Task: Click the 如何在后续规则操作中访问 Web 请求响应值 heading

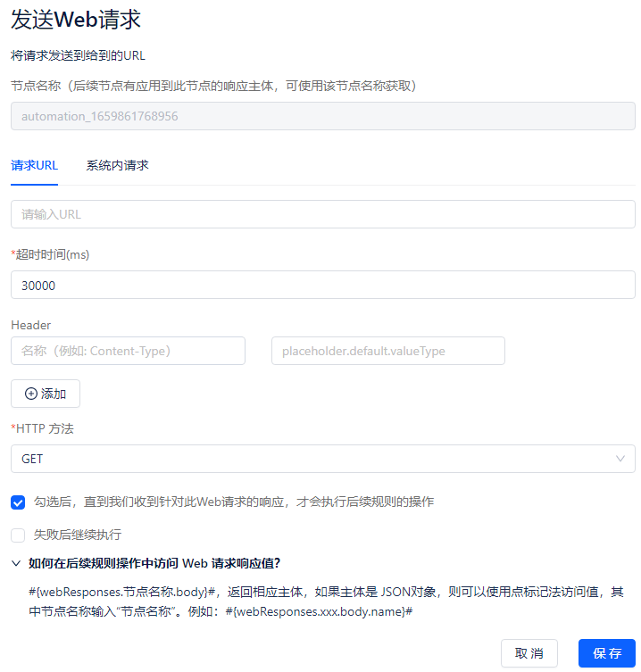Action: tap(154, 563)
